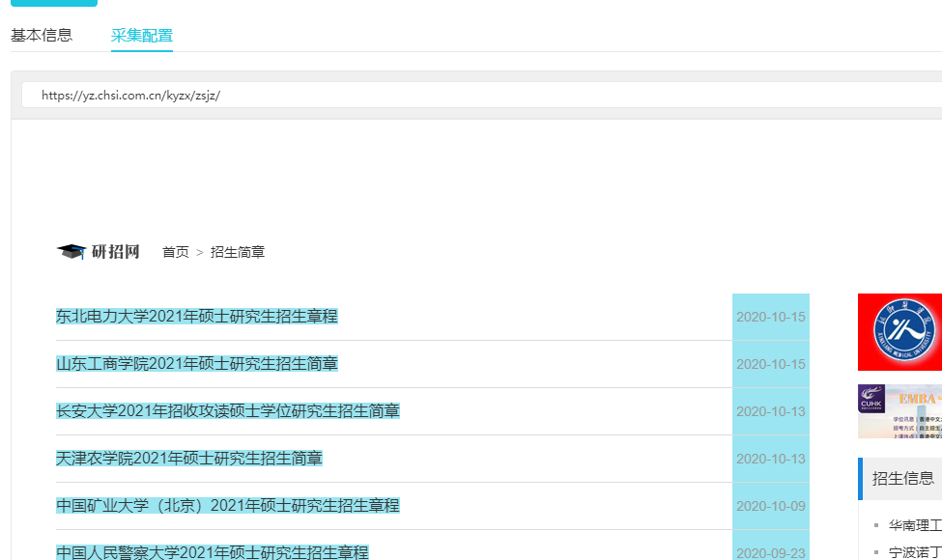Select the date of the 东北电力大学 row
Image resolution: width=942 pixels, height=560 pixels.
tap(771, 317)
